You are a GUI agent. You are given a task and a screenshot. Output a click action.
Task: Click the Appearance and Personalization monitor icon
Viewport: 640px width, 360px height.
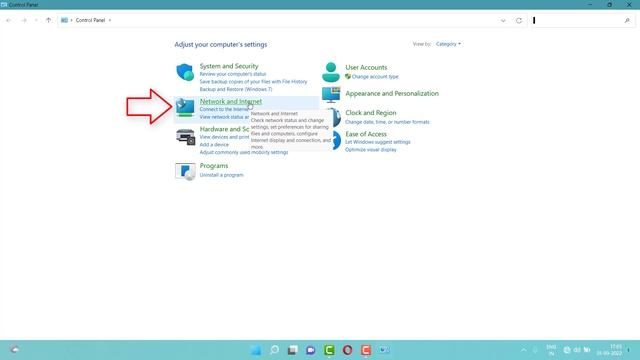pyautogui.click(x=331, y=95)
